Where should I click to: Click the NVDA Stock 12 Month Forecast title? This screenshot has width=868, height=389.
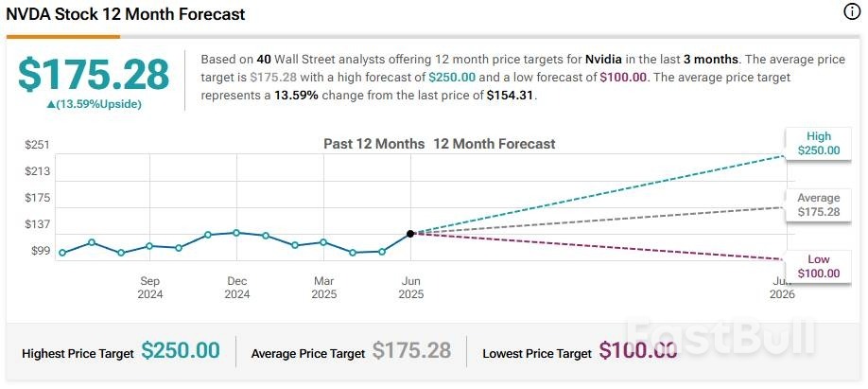(x=125, y=14)
